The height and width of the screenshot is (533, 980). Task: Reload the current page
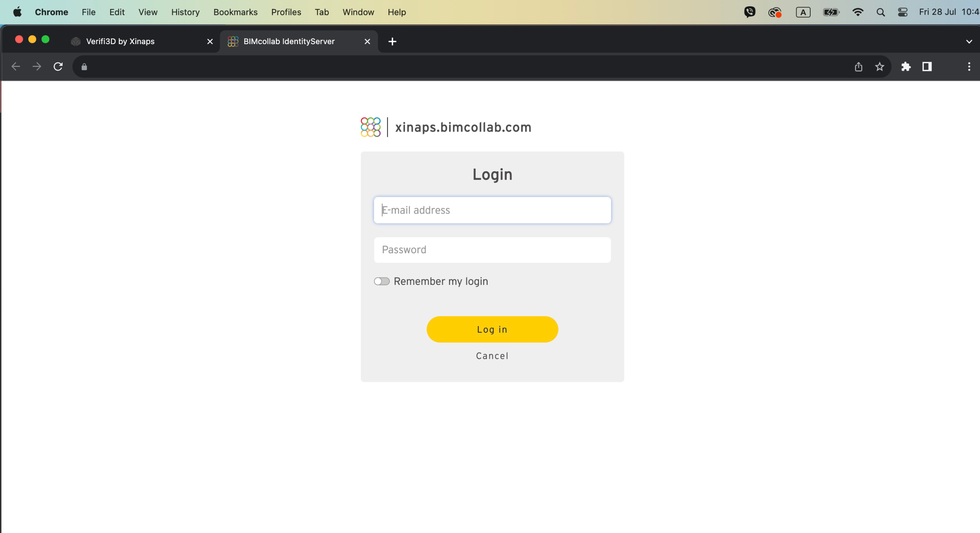coord(58,67)
